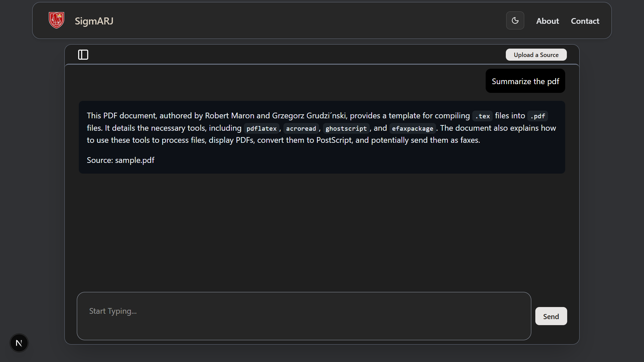
Task: Open the About page
Action: 548,21
